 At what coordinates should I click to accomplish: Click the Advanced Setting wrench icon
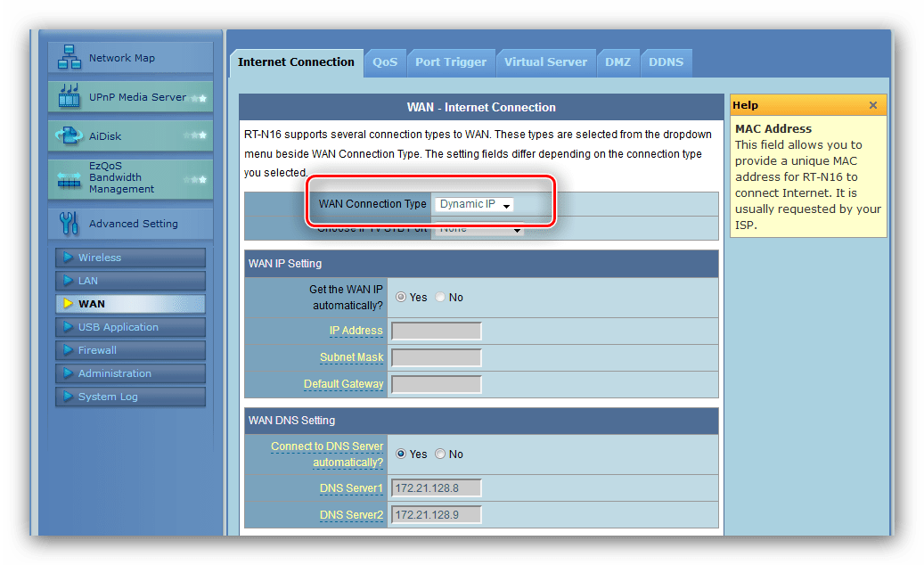click(69, 223)
